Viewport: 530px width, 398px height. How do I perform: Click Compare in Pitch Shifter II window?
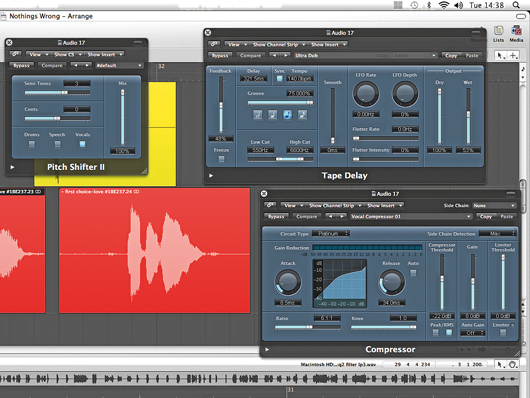pos(52,65)
